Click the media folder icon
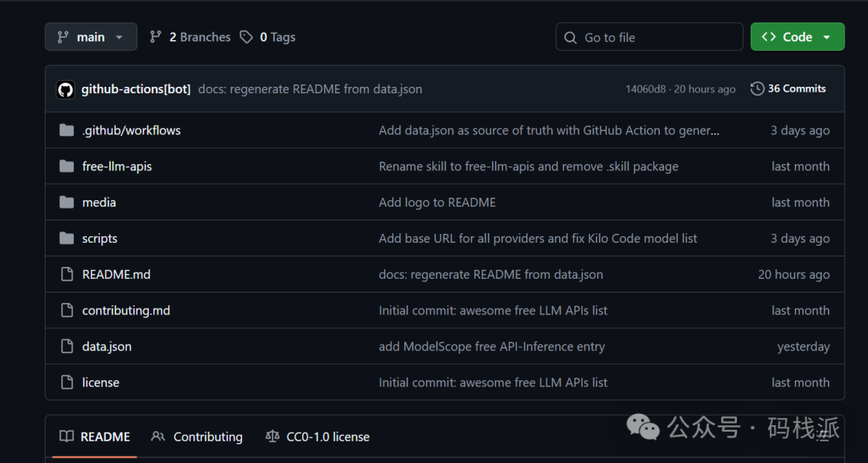Image resolution: width=868 pixels, height=463 pixels. click(x=67, y=203)
